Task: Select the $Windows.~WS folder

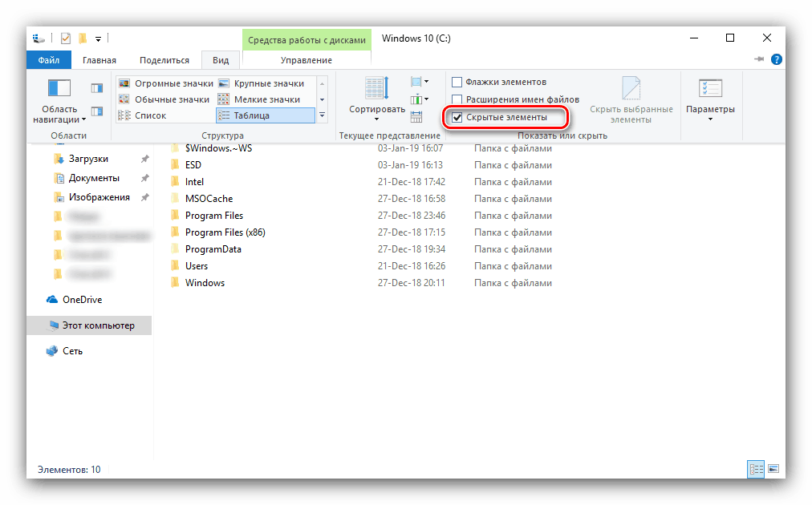Action: 218,148
